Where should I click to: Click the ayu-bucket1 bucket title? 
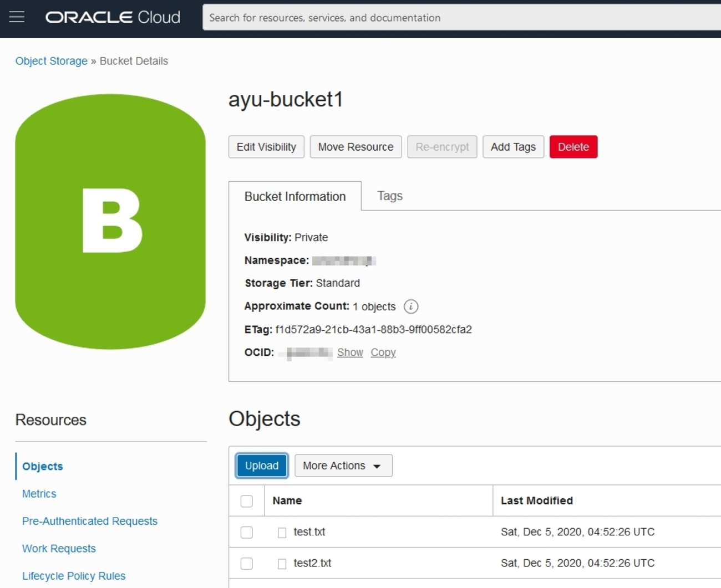coord(286,100)
